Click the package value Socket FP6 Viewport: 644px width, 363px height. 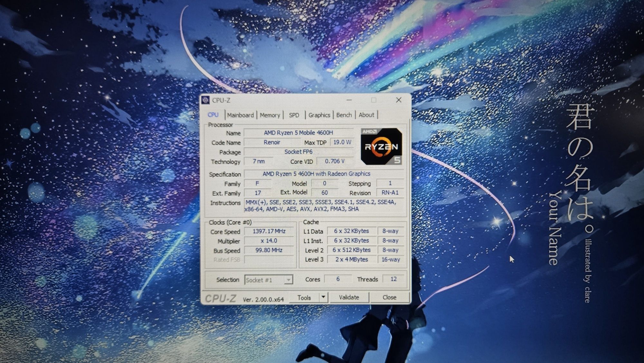(298, 152)
